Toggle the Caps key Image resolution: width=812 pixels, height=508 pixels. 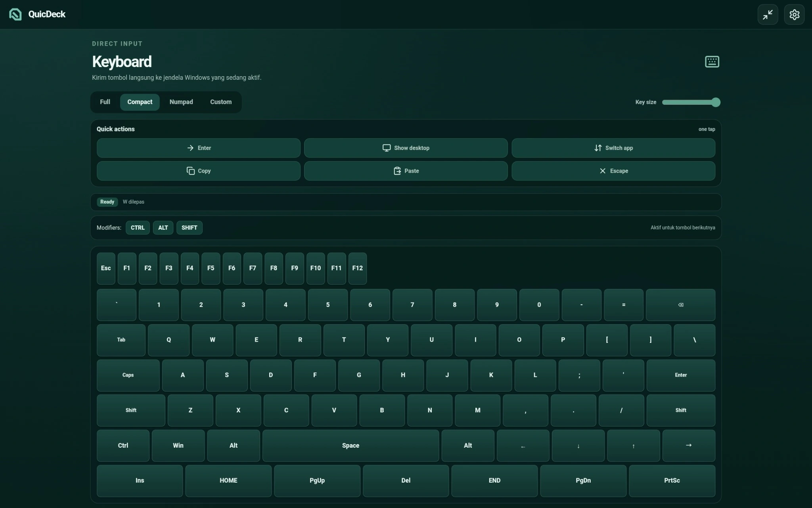coord(128,375)
